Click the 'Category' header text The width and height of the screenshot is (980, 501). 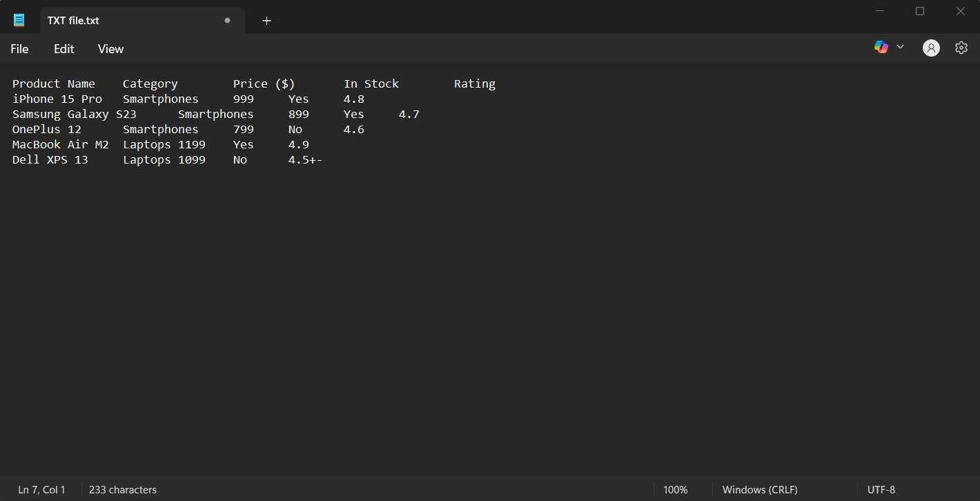[150, 84]
